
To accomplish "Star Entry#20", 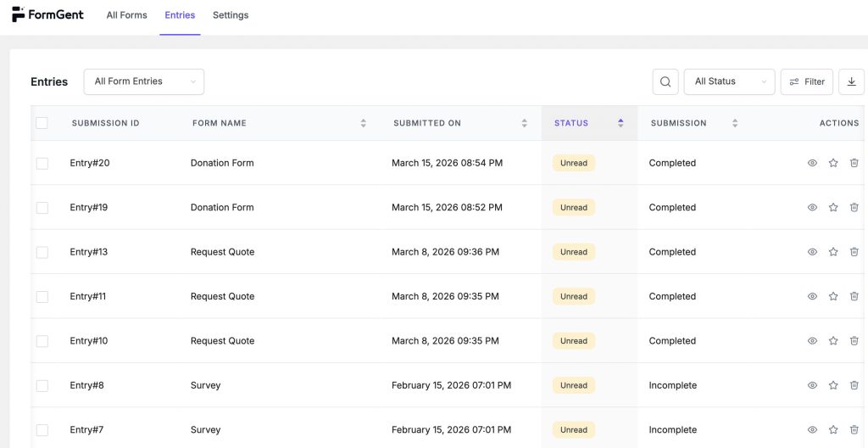I will (833, 163).
